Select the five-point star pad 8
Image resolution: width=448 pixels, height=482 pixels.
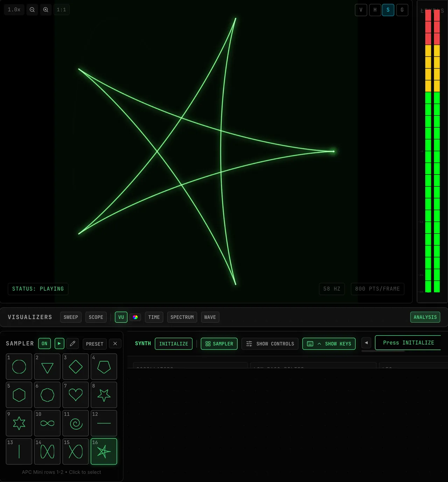pos(104,395)
